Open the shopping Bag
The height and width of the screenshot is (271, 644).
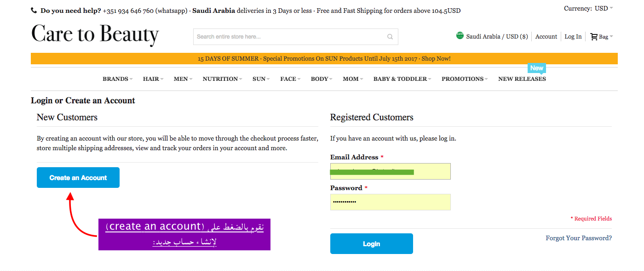(601, 36)
